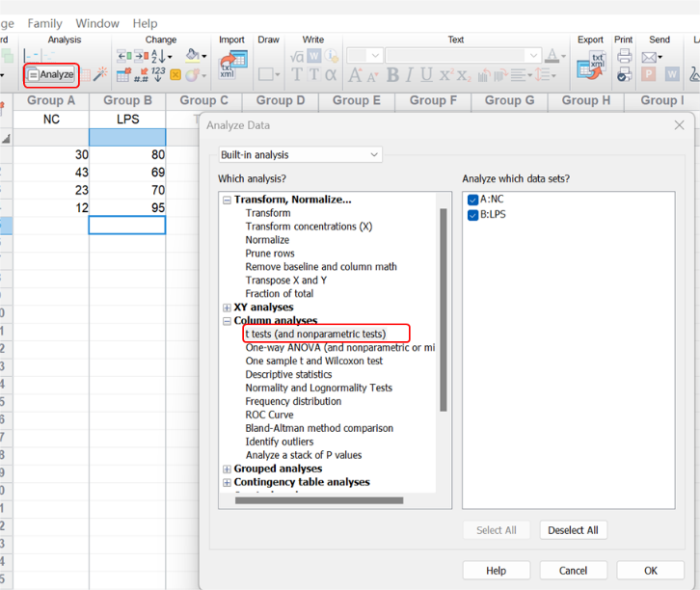Select Descriptive statistics analysis
The width and height of the screenshot is (700, 590).
(x=288, y=374)
